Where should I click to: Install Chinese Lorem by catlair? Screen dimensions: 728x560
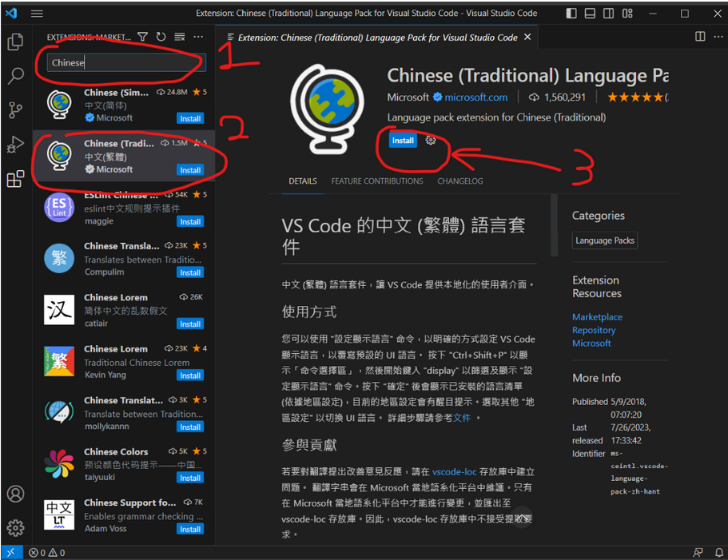190,324
